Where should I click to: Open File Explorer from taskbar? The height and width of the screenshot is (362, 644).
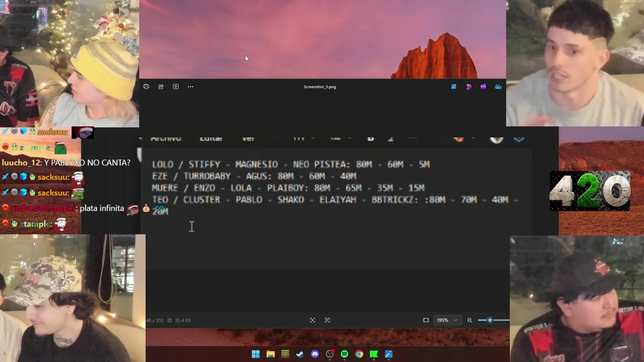click(270, 354)
